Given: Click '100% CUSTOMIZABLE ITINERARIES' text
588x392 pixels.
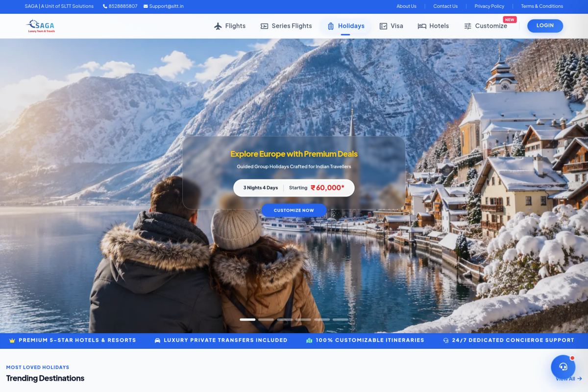Looking at the screenshot, I should (x=370, y=340).
